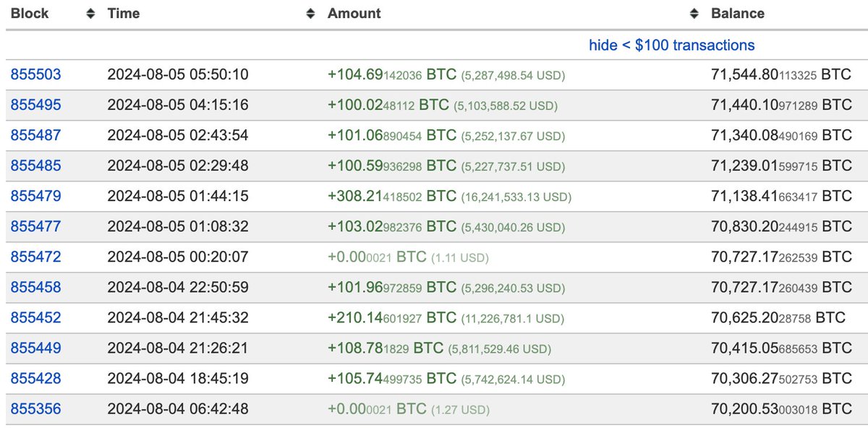Open block 855487
The width and height of the screenshot is (868, 428).
click(x=35, y=135)
